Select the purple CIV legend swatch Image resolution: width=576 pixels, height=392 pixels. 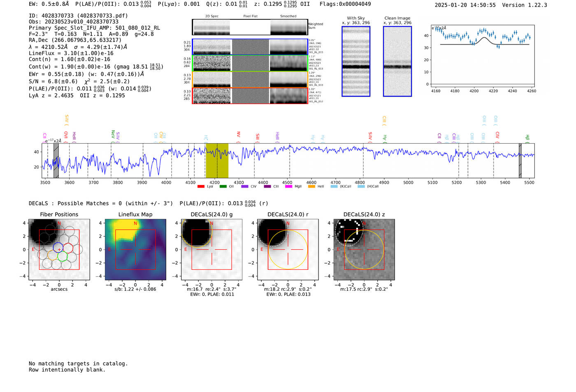(245, 186)
